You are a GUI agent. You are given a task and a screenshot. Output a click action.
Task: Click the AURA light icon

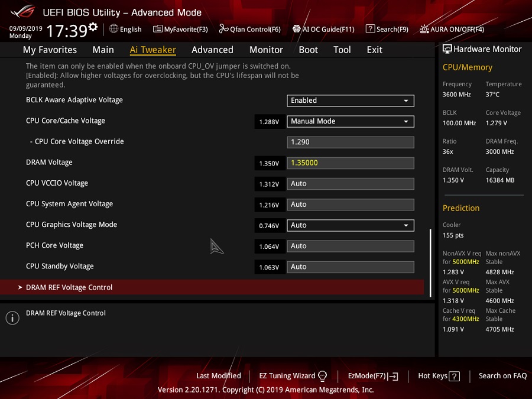[x=424, y=29]
